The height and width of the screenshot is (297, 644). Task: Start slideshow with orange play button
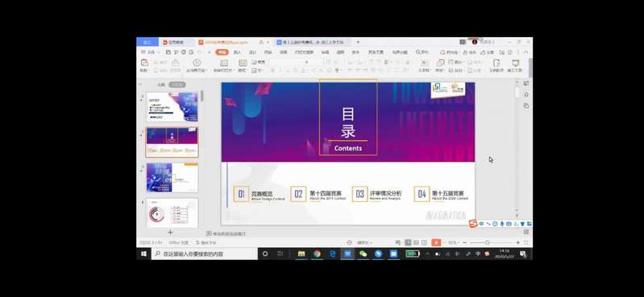436,242
